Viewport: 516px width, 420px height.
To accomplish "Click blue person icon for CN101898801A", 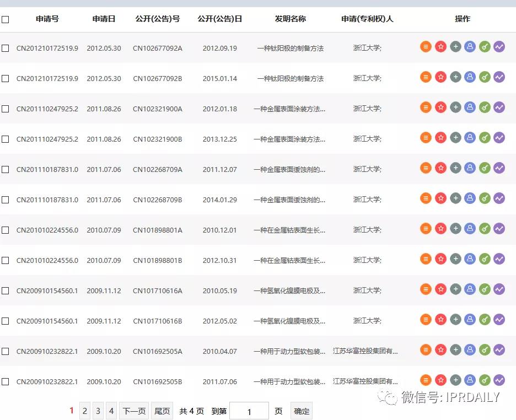I will [470, 229].
